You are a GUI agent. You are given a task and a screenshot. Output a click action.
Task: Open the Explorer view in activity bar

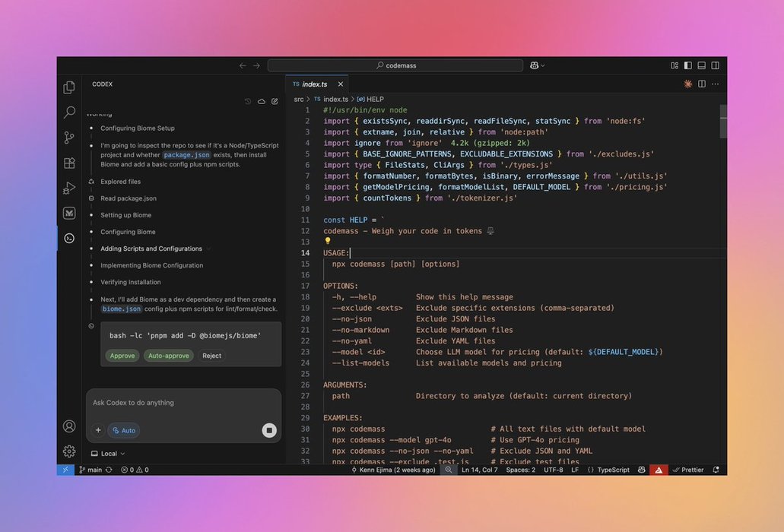point(69,87)
